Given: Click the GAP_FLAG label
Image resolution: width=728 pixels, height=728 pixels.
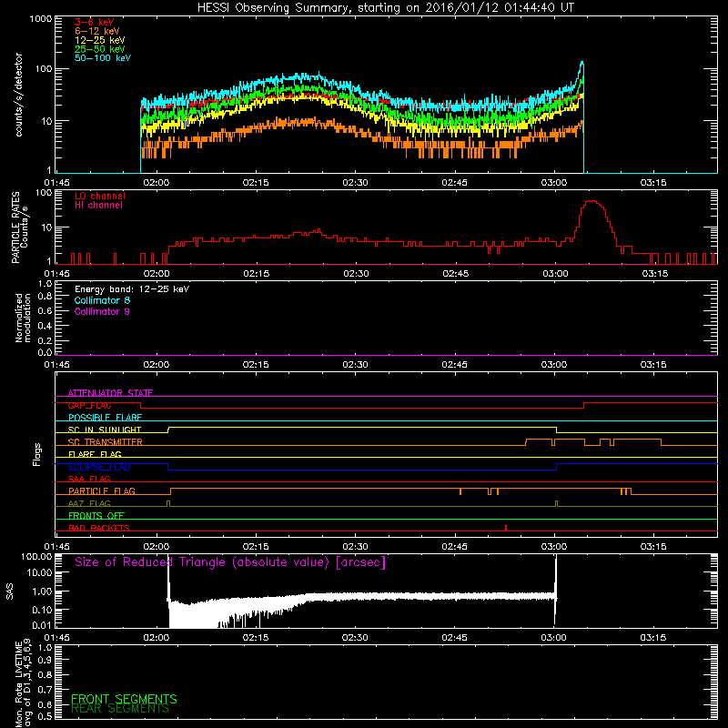Looking at the screenshot, I should tap(89, 405).
